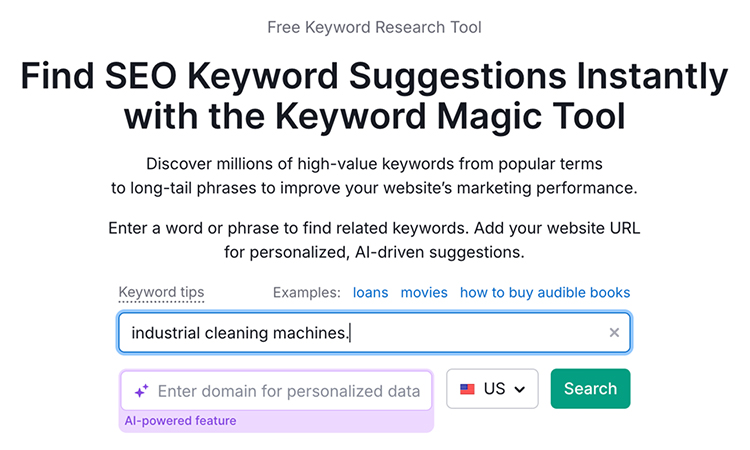Open the Keyword tips link
The height and width of the screenshot is (450, 750).
pos(161,293)
